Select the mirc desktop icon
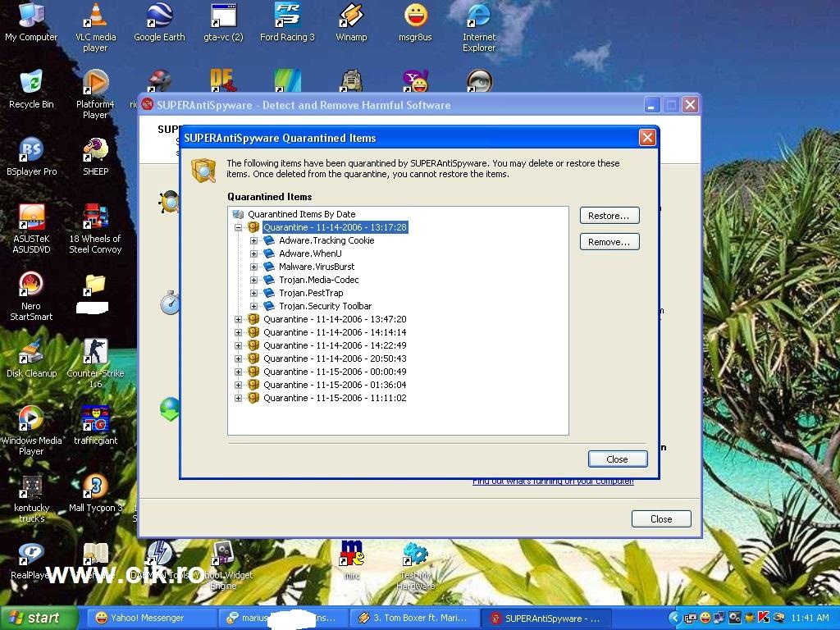The height and width of the screenshot is (630, 840). (351, 560)
